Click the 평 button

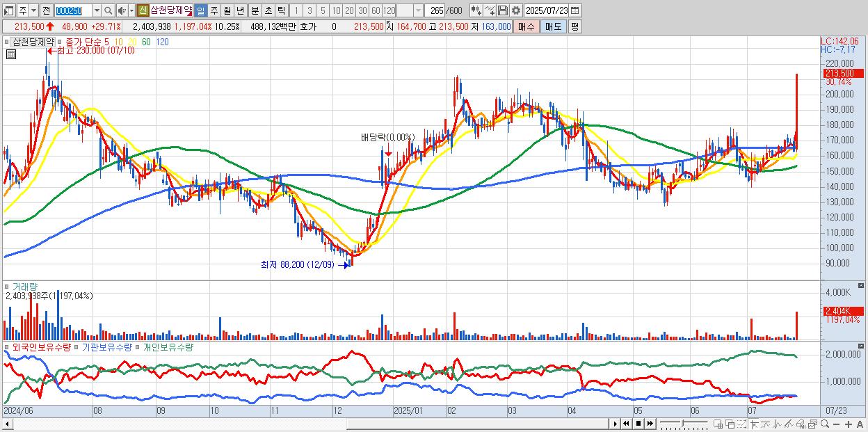[x=574, y=26]
